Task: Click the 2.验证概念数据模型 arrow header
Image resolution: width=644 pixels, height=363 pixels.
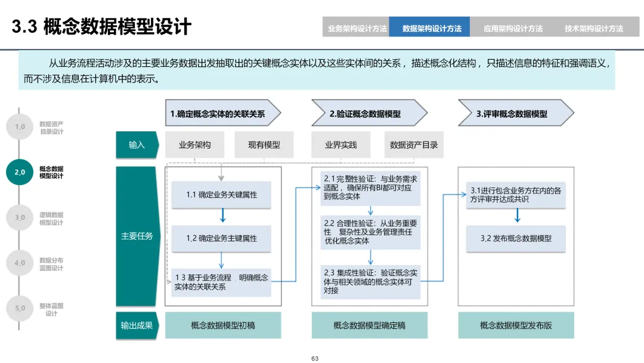Action: point(369,113)
